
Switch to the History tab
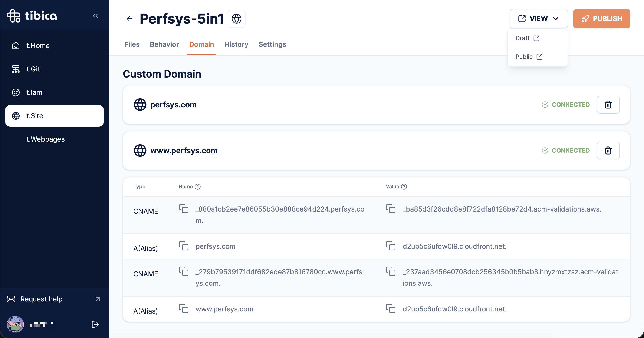[x=236, y=44]
